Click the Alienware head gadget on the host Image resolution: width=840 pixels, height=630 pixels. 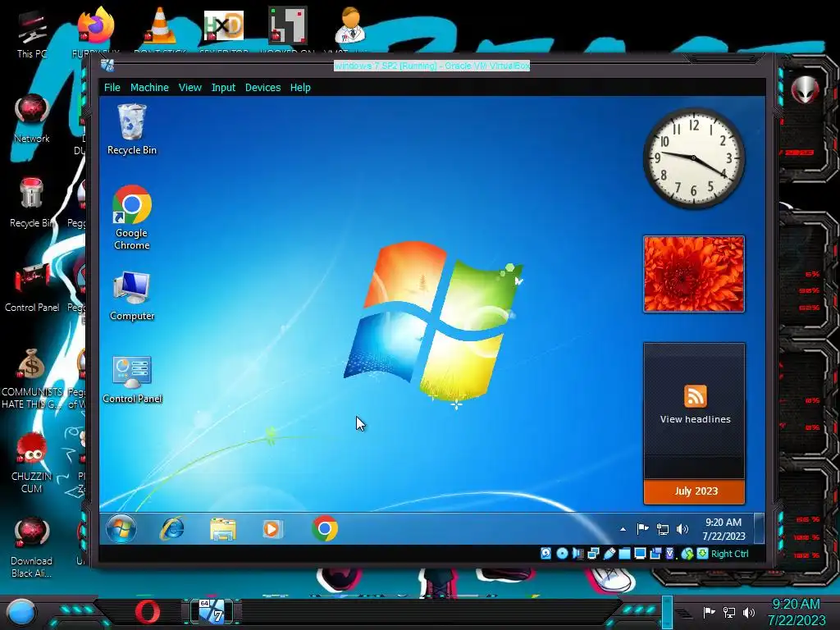click(805, 90)
